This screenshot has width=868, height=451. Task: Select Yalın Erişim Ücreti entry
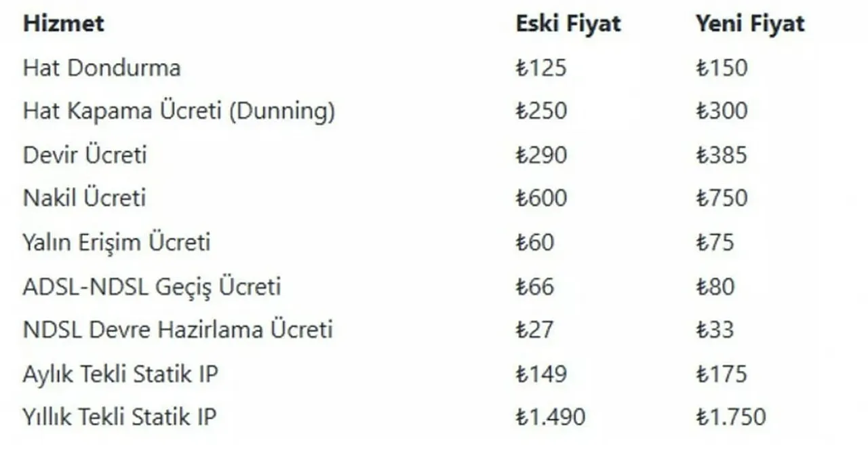117,242
